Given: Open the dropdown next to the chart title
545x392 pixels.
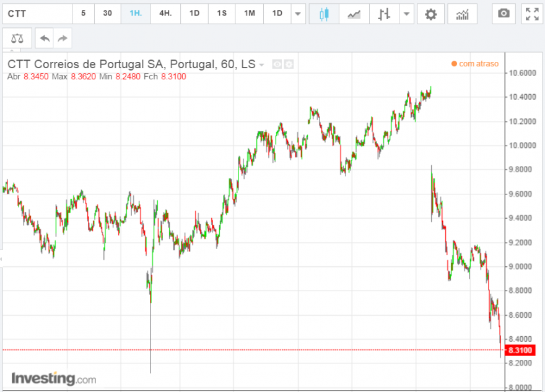Looking at the screenshot, I should pos(262,65).
